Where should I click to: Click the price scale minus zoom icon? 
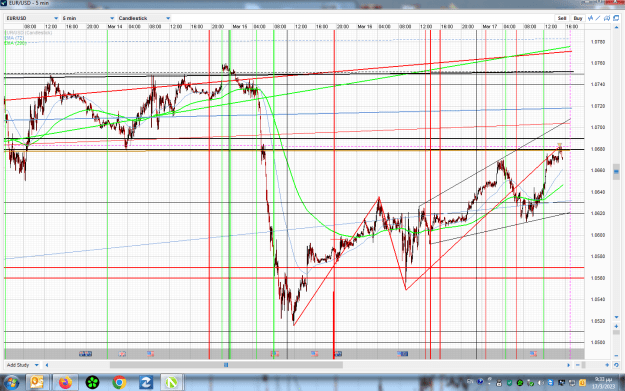(x=616, y=355)
